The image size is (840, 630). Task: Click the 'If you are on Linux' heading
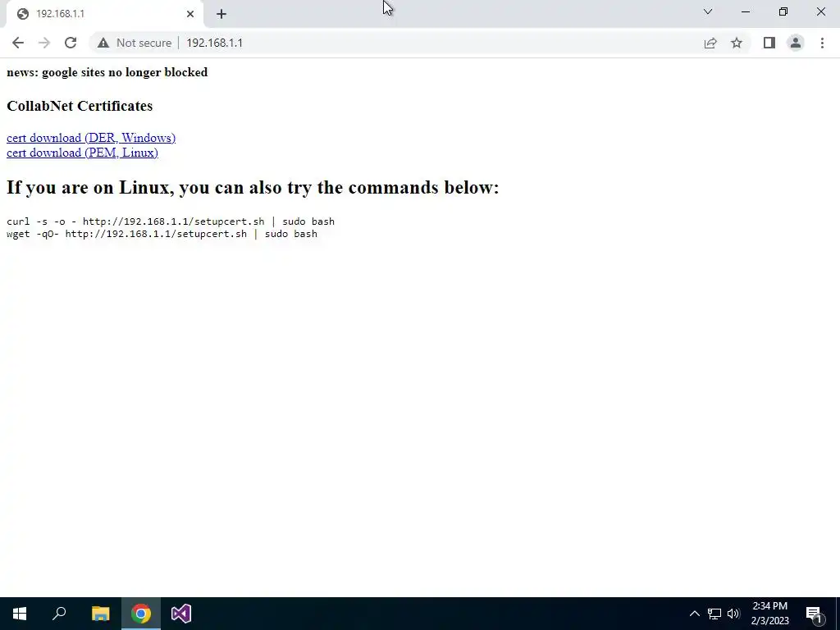point(253,188)
